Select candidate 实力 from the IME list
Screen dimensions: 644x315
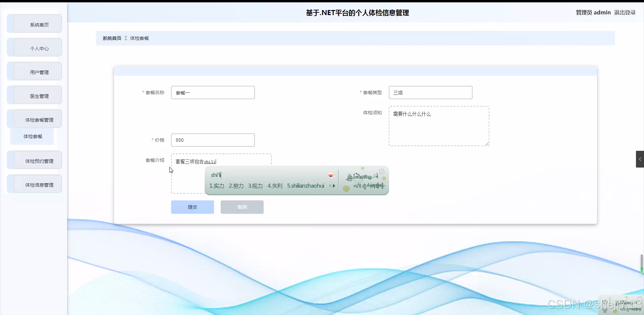(219, 186)
